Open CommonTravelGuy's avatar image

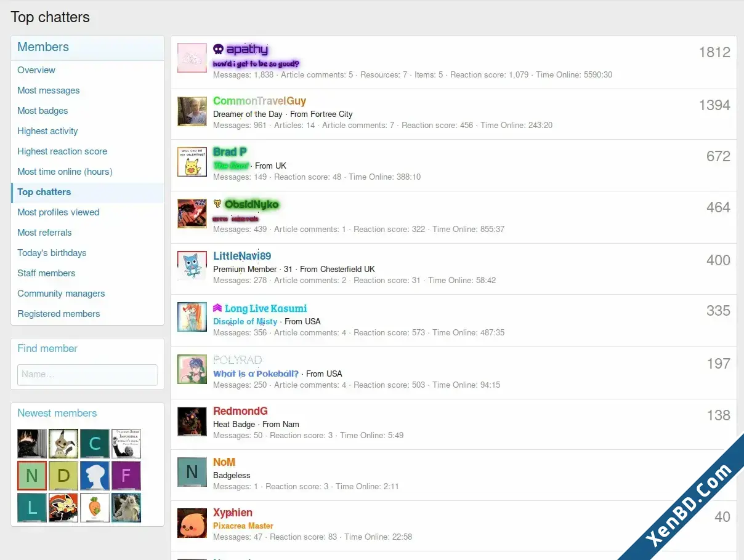[x=192, y=111]
